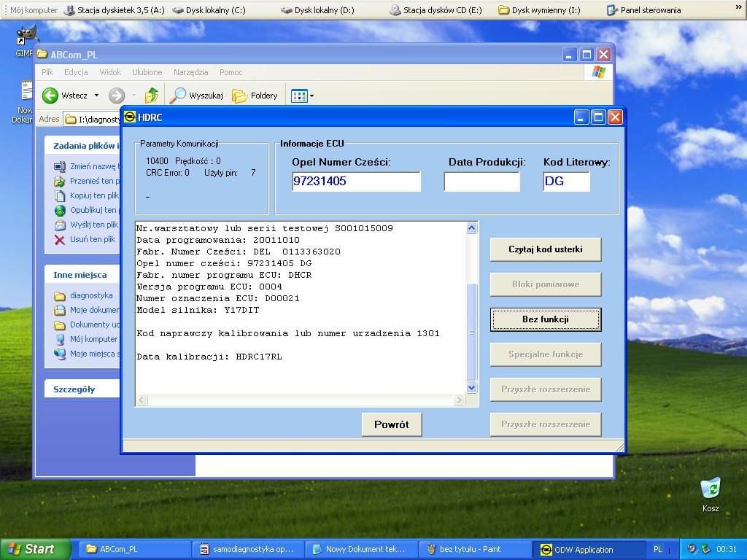Open the Plik menu in ABCom_PL
This screenshot has width=747, height=560.
click(47, 72)
